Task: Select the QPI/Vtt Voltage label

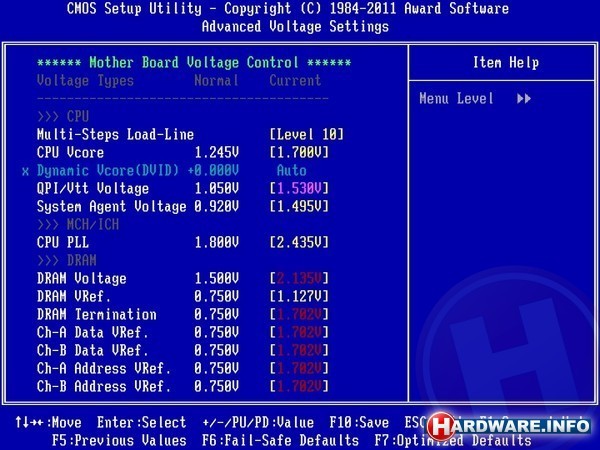Action: click(x=93, y=189)
